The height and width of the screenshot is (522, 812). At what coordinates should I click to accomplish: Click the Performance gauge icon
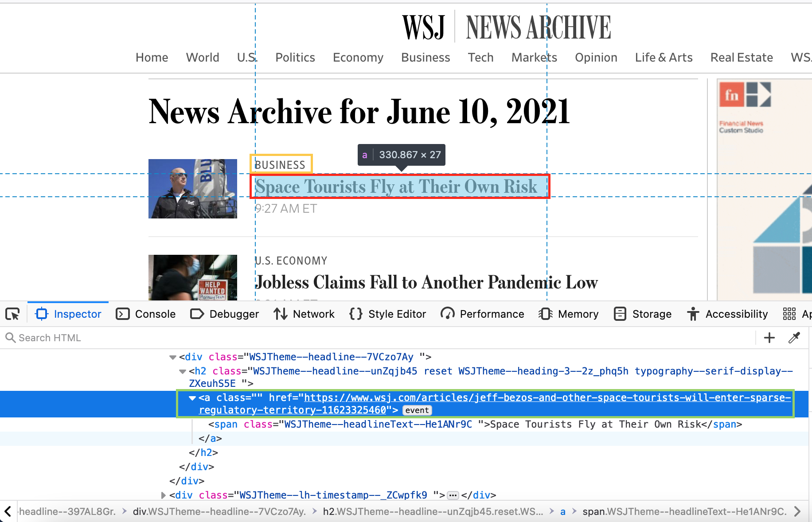(448, 314)
